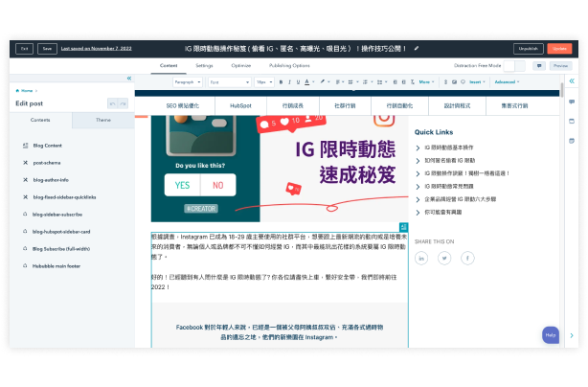Open the Font family dropdown
Screen dimensions: 588x387
click(x=229, y=82)
